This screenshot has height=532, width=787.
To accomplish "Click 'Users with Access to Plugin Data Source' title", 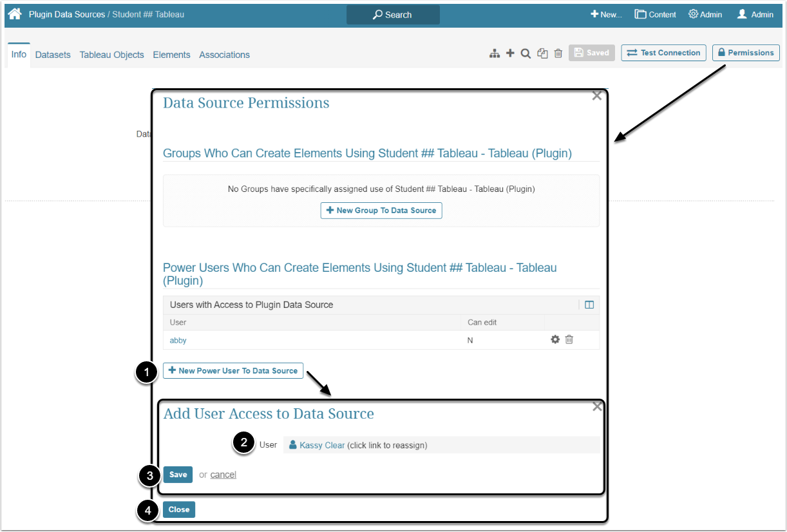I will tap(252, 305).
